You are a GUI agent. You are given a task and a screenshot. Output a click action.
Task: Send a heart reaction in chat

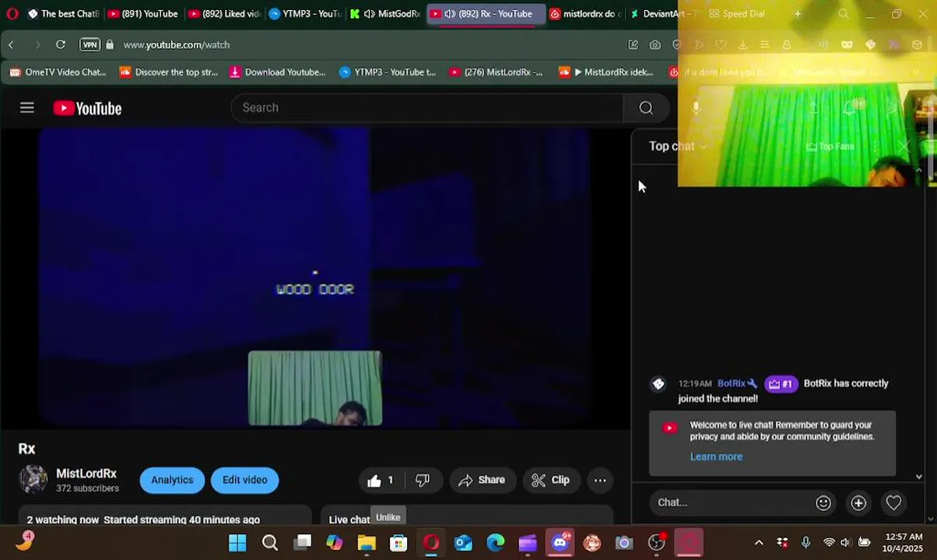(893, 502)
